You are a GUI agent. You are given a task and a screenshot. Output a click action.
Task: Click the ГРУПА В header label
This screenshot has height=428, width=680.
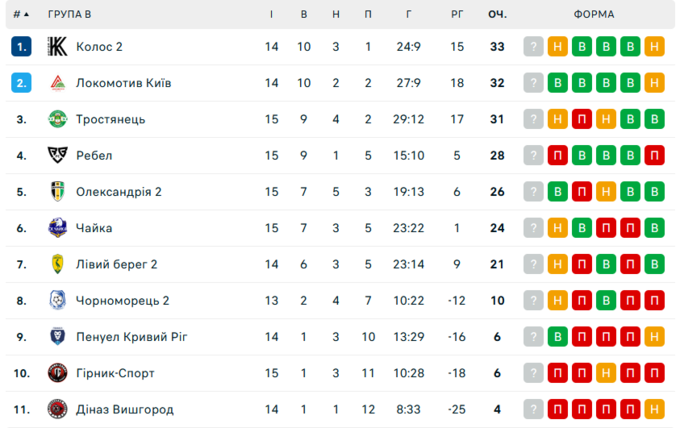[69, 15]
